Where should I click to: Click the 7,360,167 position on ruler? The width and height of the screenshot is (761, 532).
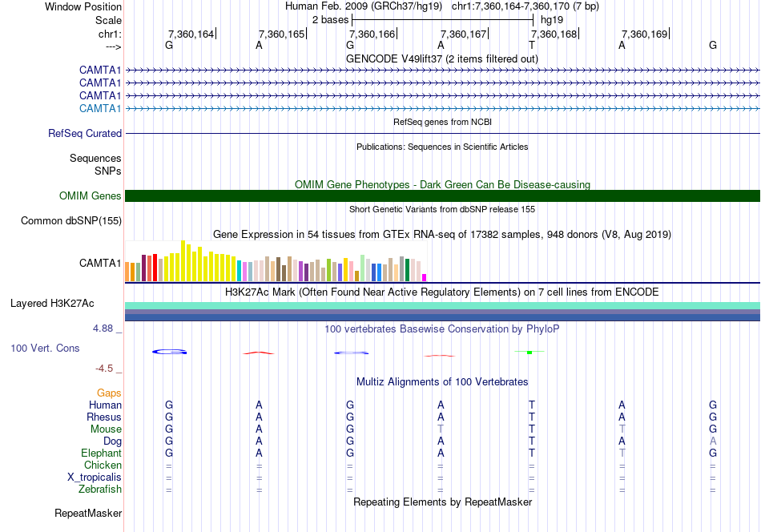(x=464, y=34)
